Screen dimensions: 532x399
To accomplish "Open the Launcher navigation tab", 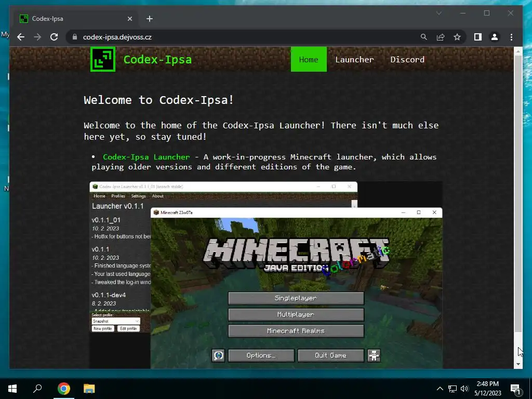I will pos(354,59).
